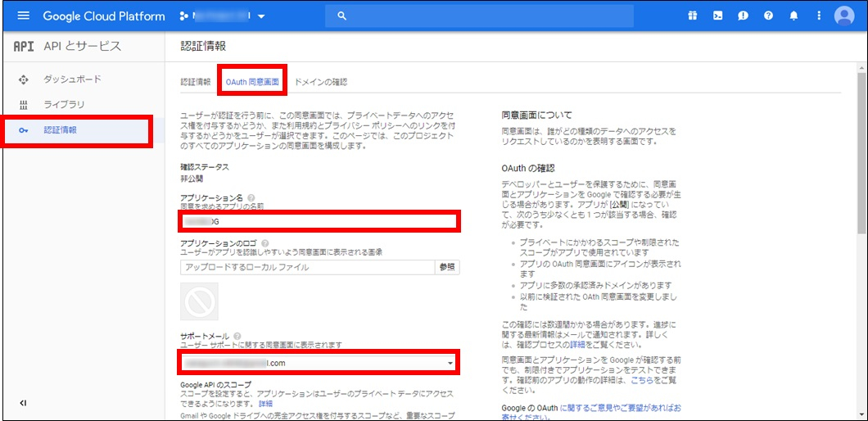Open the 詳細 link under Google API のスコープ
This screenshot has height=421, width=868.
(x=265, y=403)
